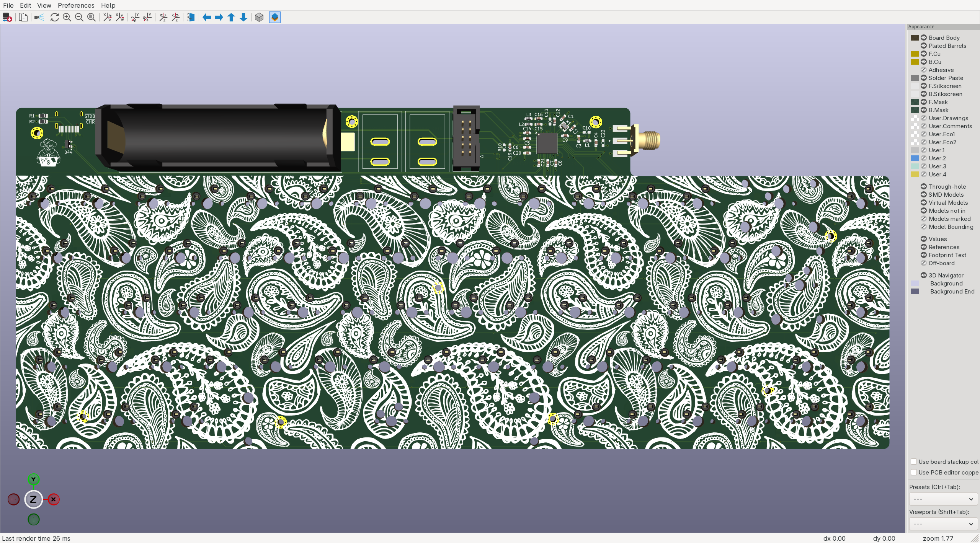
Task: Show the Adhesive layer
Action: pyautogui.click(x=924, y=70)
